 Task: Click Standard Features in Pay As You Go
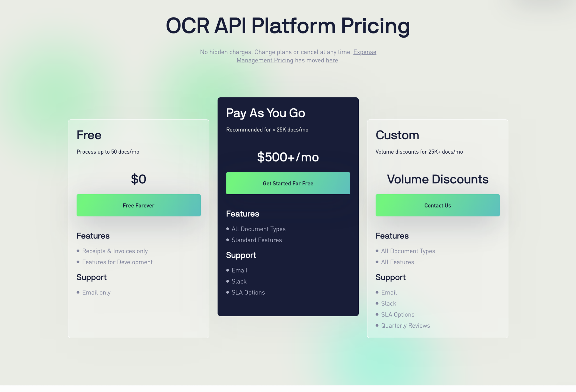coord(257,240)
